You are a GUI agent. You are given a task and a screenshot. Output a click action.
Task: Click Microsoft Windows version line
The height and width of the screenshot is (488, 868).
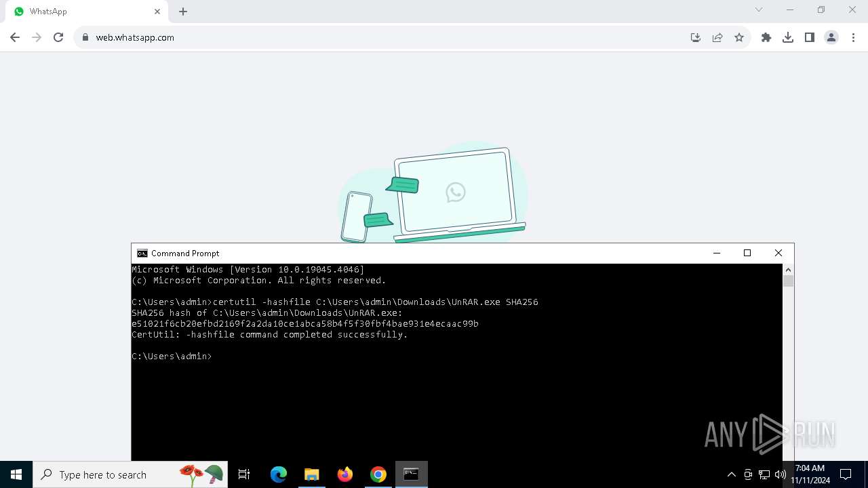pos(248,270)
